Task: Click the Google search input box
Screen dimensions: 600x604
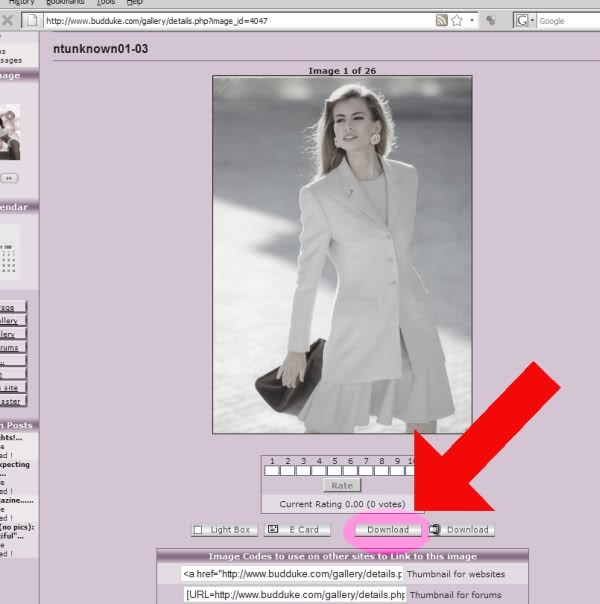Action: click(567, 20)
